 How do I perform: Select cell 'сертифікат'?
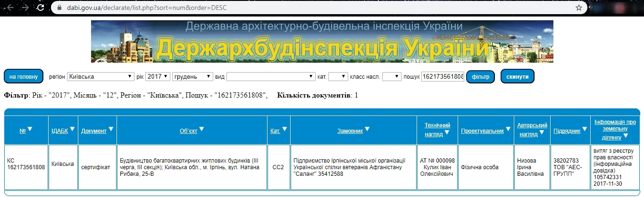pyautogui.click(x=97, y=167)
